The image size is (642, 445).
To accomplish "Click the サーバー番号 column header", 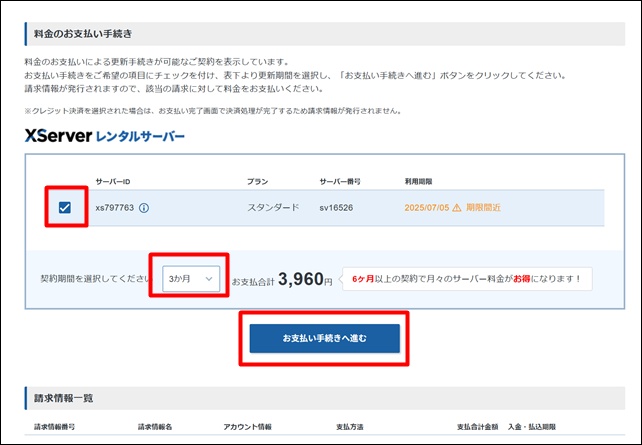I will click(x=340, y=182).
